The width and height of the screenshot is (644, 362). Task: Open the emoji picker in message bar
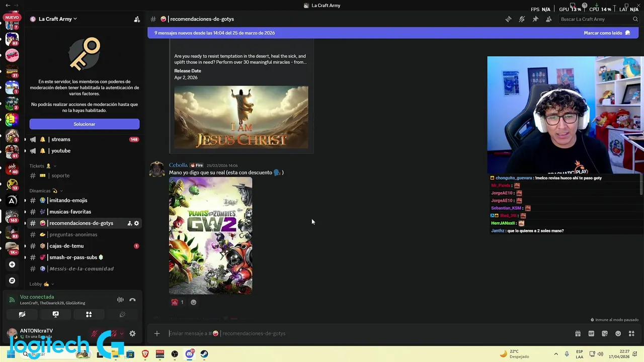[618, 333]
